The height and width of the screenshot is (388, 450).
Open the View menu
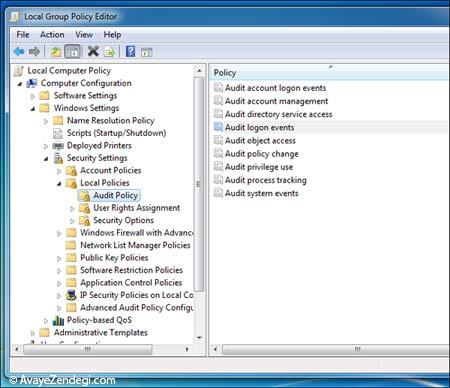point(84,35)
